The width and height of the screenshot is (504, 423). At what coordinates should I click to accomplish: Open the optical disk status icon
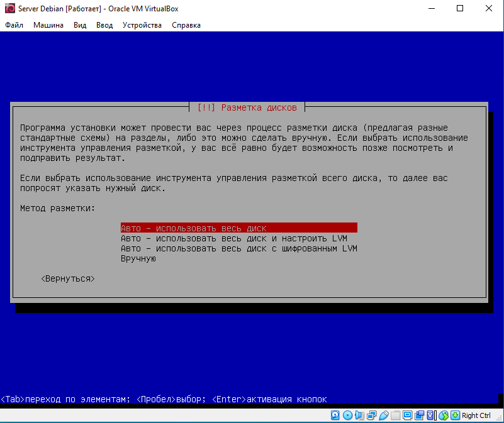[347, 415]
